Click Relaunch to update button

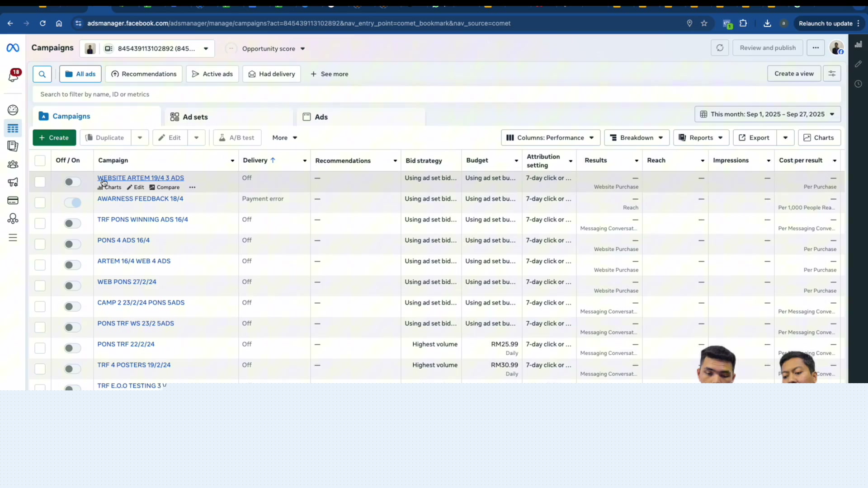tap(826, 23)
